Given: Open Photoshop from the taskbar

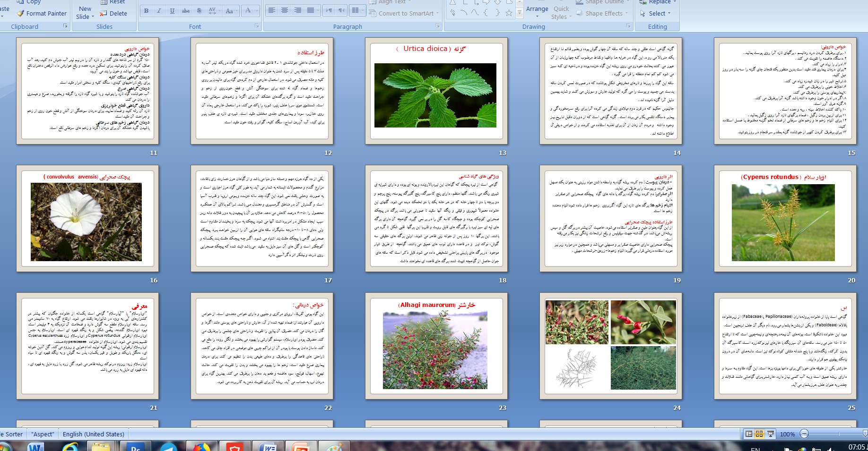Looking at the screenshot, I should 135,447.
